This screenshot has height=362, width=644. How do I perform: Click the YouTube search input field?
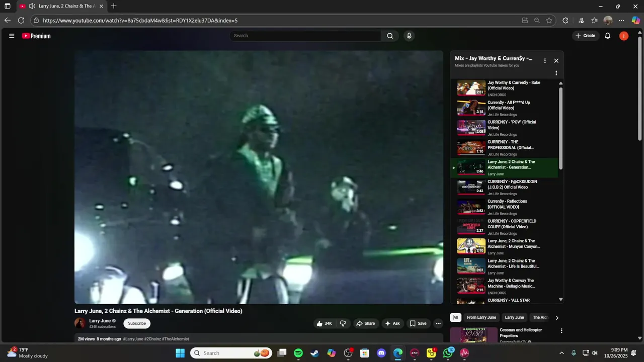(305, 36)
